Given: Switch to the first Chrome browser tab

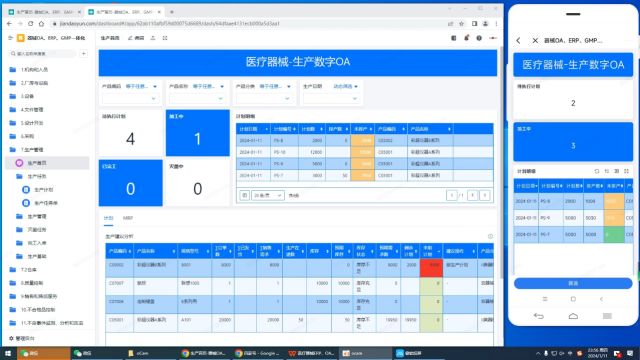Looking at the screenshot, I should 44,12.
